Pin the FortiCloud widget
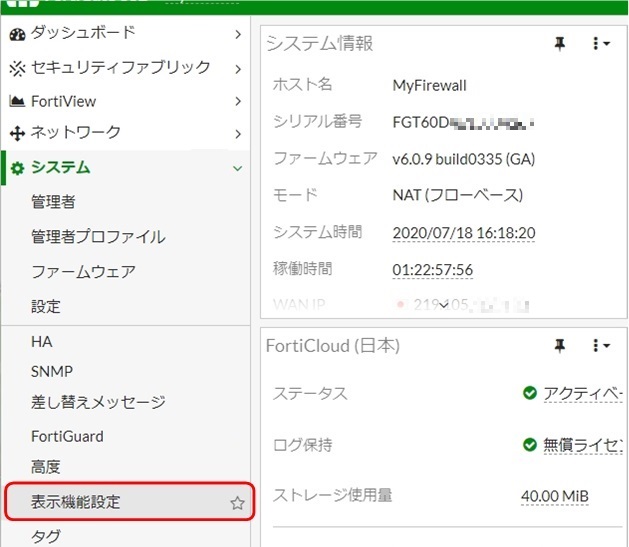 (560, 346)
